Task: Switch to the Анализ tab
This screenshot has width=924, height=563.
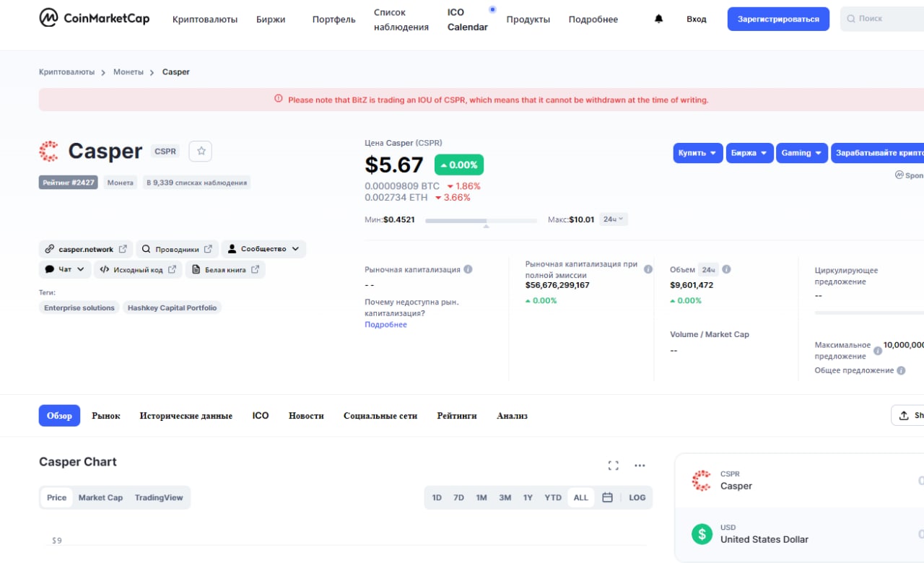Action: click(x=512, y=416)
